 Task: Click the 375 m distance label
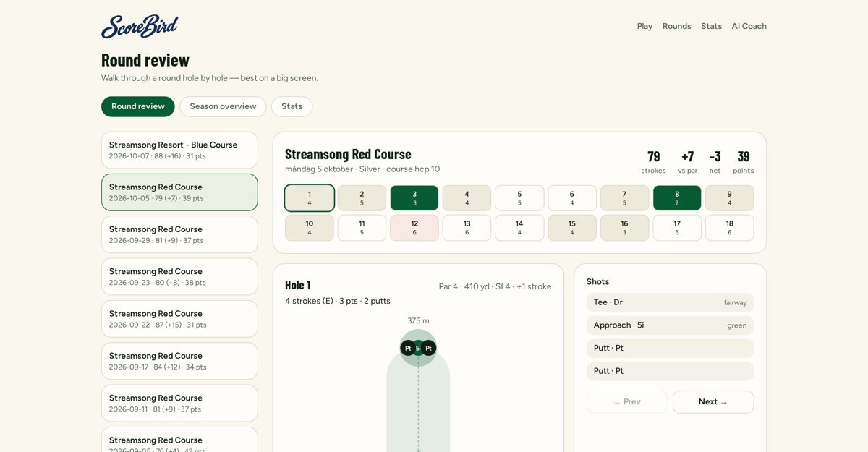point(418,320)
